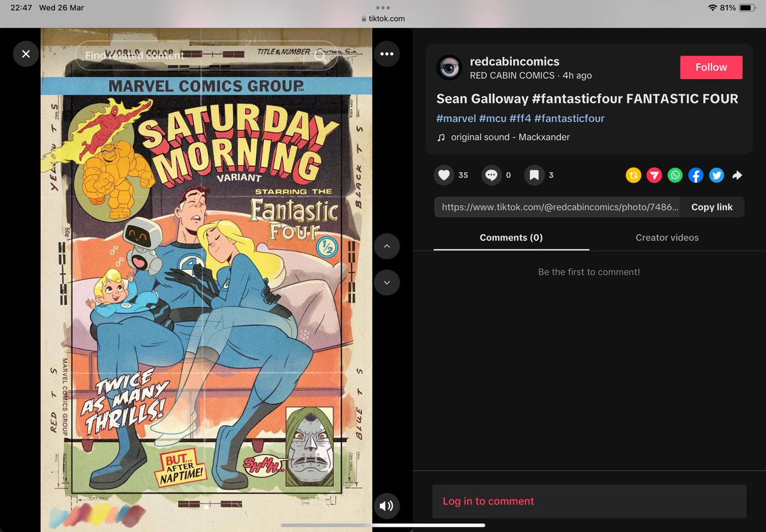Image resolution: width=766 pixels, height=532 pixels.
Task: Tap the tiktok.com address bar
Action: [383, 18]
